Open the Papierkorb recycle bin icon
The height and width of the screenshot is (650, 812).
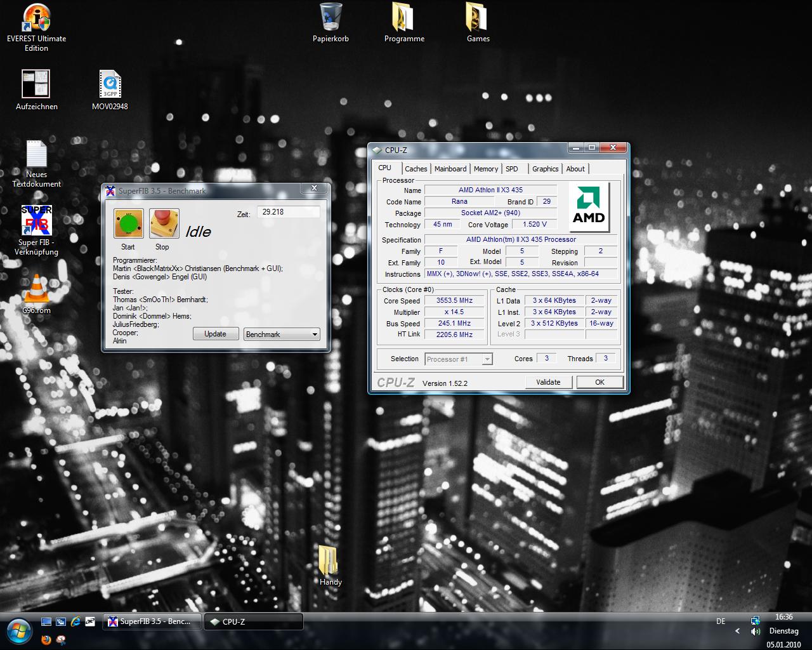click(331, 23)
